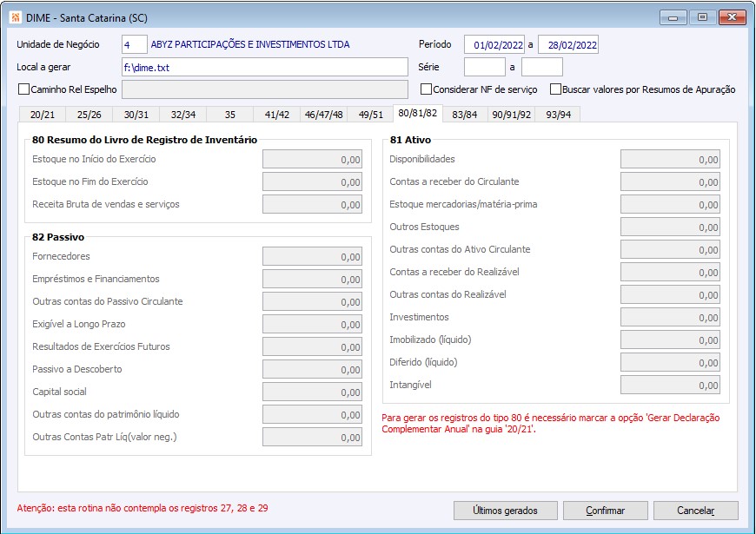The width and height of the screenshot is (756, 534).
Task: Click Estoque mercadorias/matéria-prima value field
Action: [670, 204]
